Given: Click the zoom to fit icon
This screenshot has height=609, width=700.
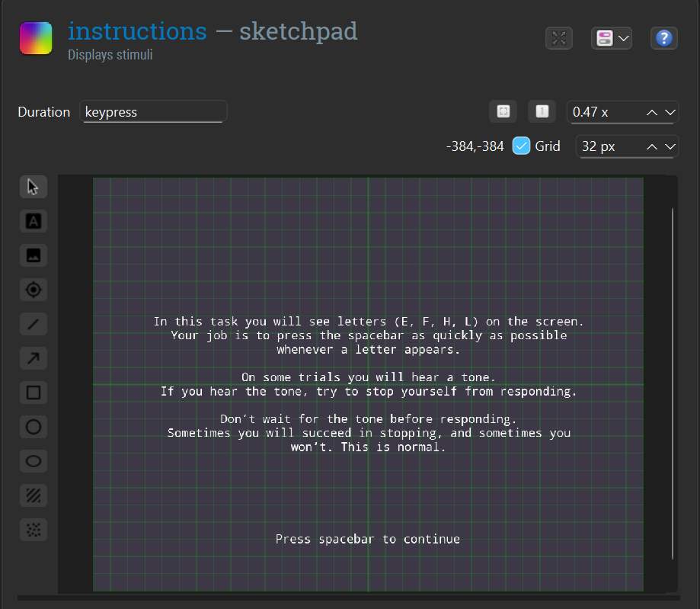Looking at the screenshot, I should coord(503,111).
